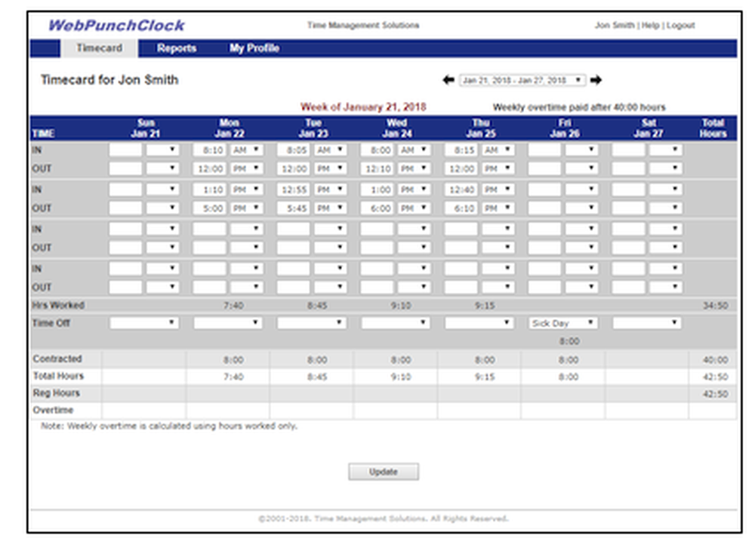Open the Reports tab

176,48
